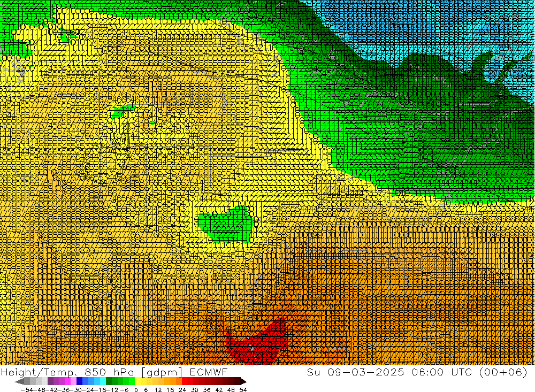The width and height of the screenshot is (535, 392).
Task: Click the '48' legend label
Action: click(231, 390)
